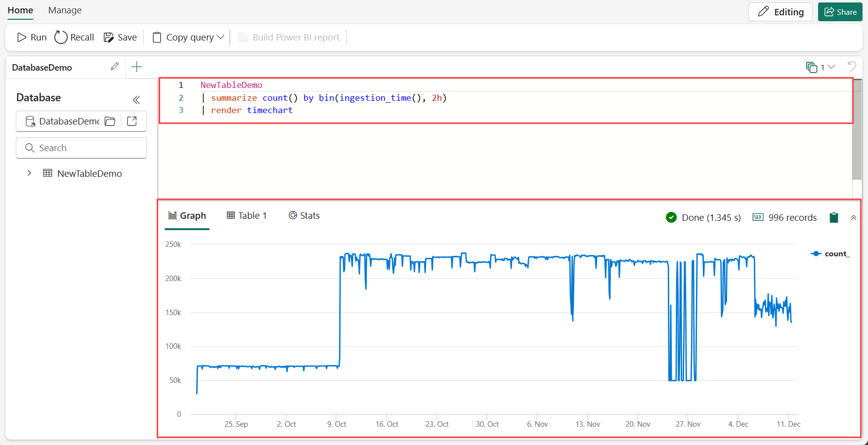Click the DatabaseDemo database selector
The image size is (868, 445).
(x=63, y=121)
